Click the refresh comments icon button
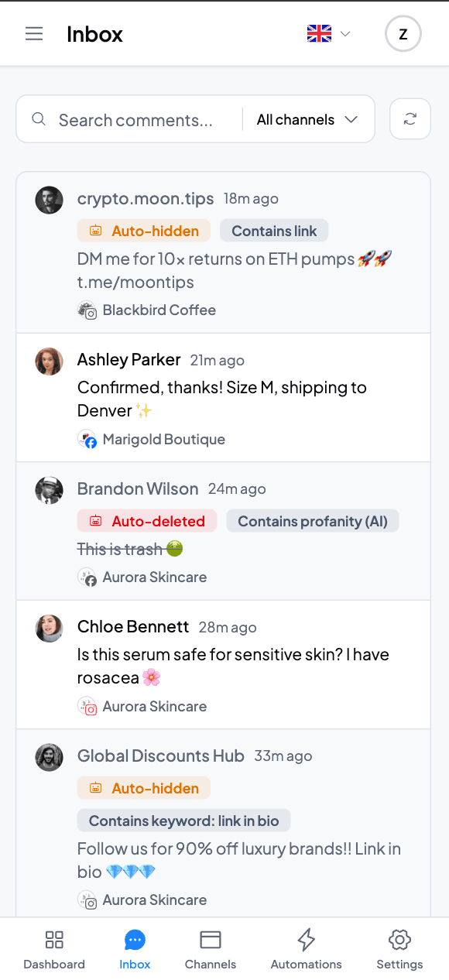 pos(410,119)
